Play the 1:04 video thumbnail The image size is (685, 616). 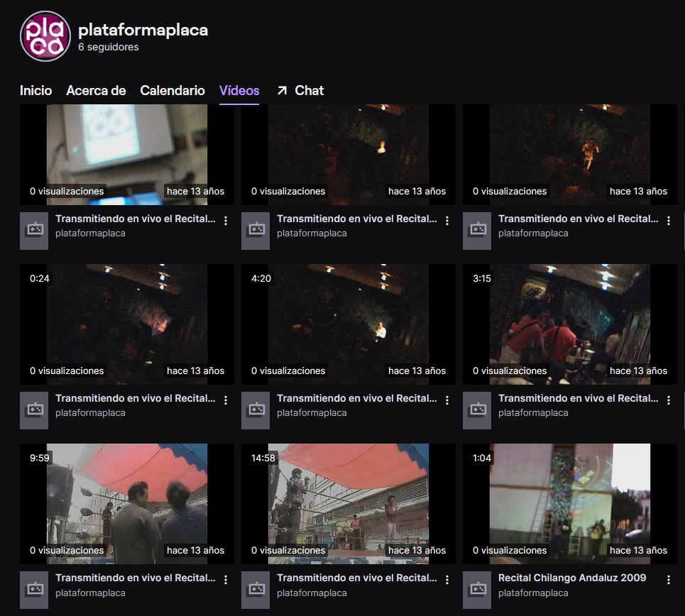pyautogui.click(x=570, y=504)
